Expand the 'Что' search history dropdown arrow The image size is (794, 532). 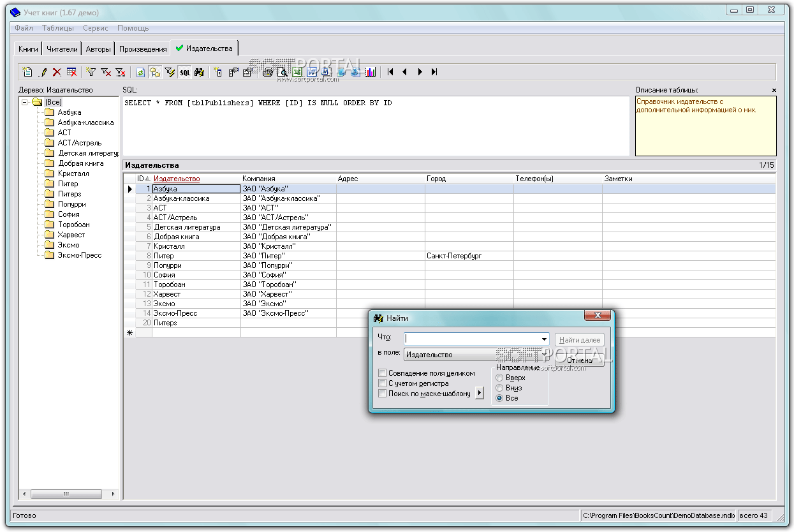tap(544, 339)
